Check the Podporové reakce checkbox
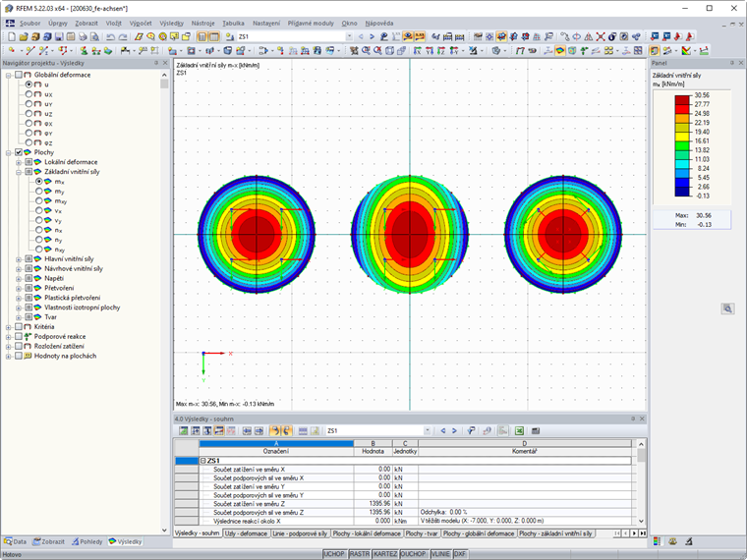The height and width of the screenshot is (560, 747). [x=19, y=336]
